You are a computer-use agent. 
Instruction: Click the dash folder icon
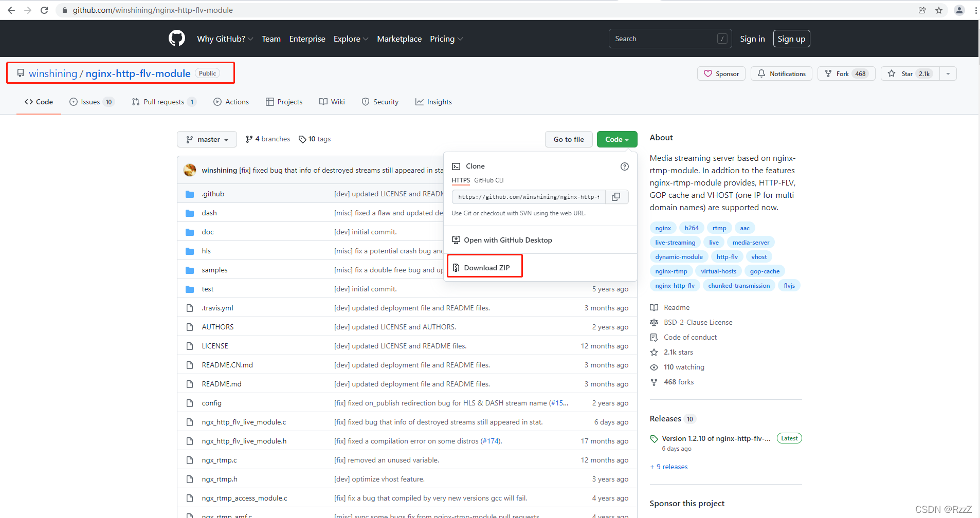click(190, 213)
